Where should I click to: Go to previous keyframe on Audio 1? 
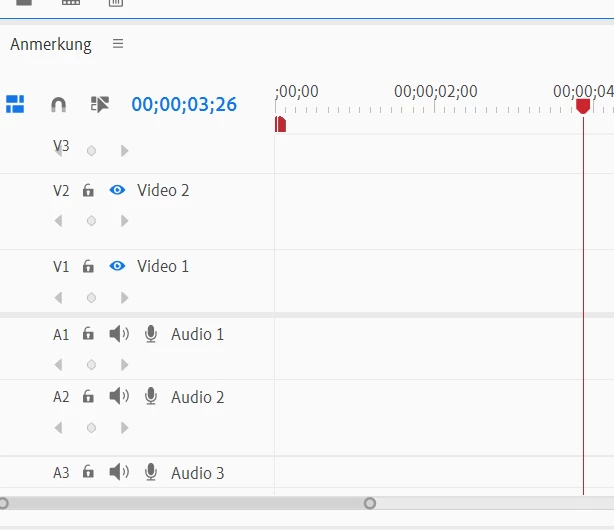(58, 365)
